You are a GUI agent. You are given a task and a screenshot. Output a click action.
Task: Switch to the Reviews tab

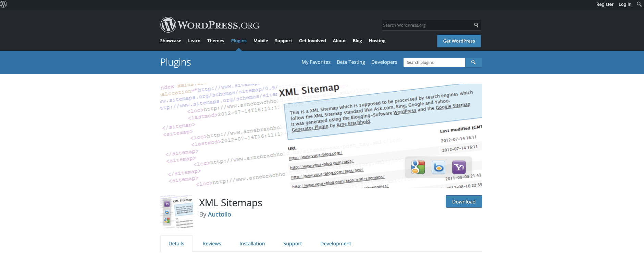click(212, 244)
